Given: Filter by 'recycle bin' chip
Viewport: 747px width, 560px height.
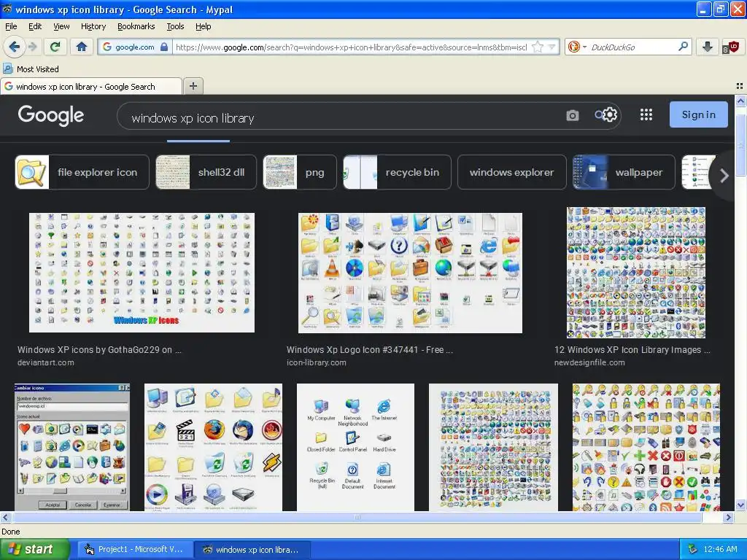Looking at the screenshot, I should coord(397,172).
